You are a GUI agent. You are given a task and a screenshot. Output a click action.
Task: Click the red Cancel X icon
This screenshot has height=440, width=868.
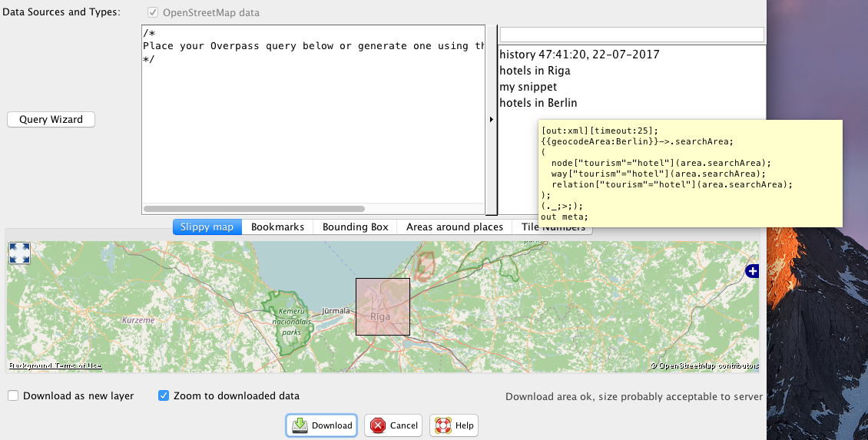[378, 425]
